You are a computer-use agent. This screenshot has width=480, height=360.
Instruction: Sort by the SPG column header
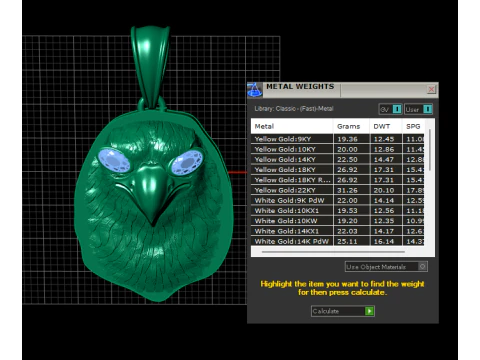point(413,126)
